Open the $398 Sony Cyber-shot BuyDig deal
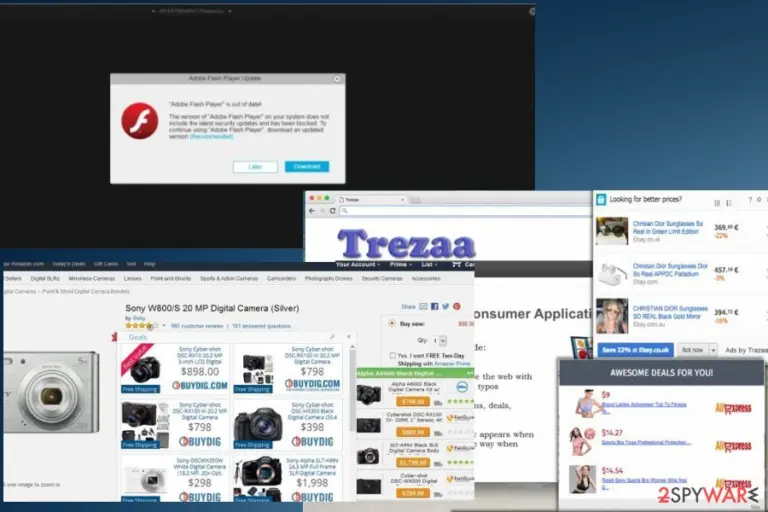The height and width of the screenshot is (512, 768). (x=288, y=425)
